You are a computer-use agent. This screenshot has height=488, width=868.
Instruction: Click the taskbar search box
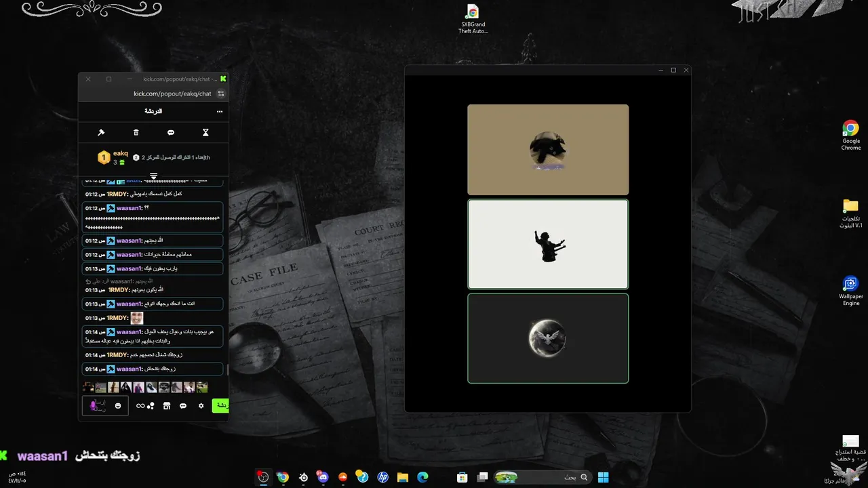pyautogui.click(x=542, y=477)
